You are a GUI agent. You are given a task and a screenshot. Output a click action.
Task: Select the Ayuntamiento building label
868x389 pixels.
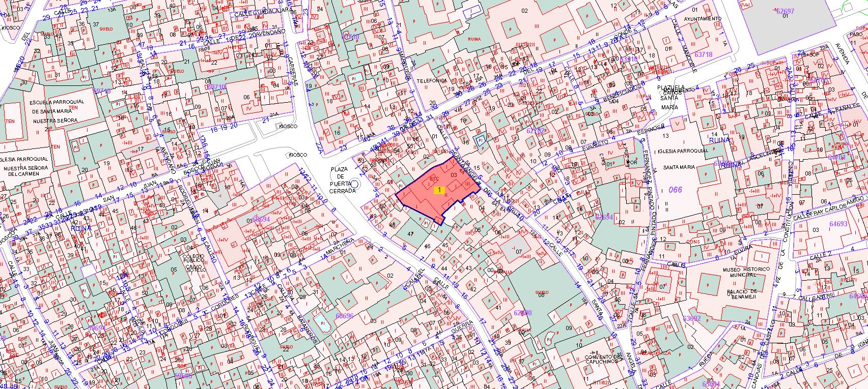(703, 18)
